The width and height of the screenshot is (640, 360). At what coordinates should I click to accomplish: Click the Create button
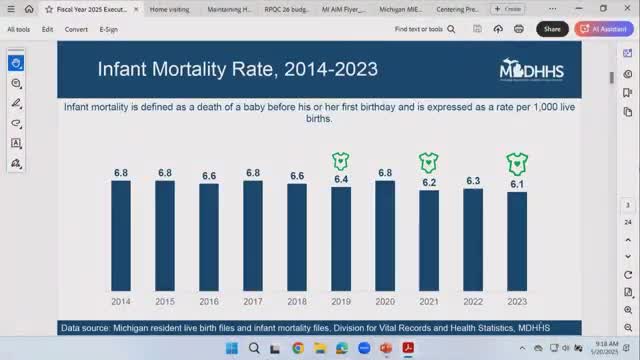coord(508,9)
